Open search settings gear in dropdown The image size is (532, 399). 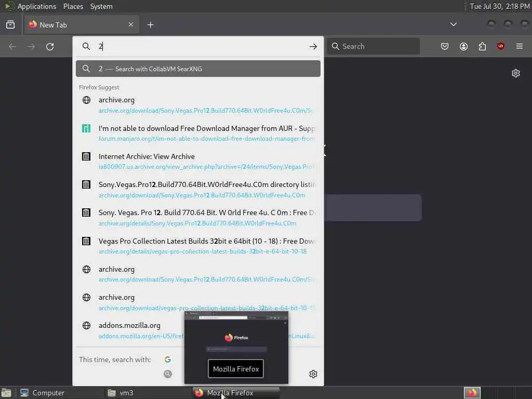click(x=313, y=374)
